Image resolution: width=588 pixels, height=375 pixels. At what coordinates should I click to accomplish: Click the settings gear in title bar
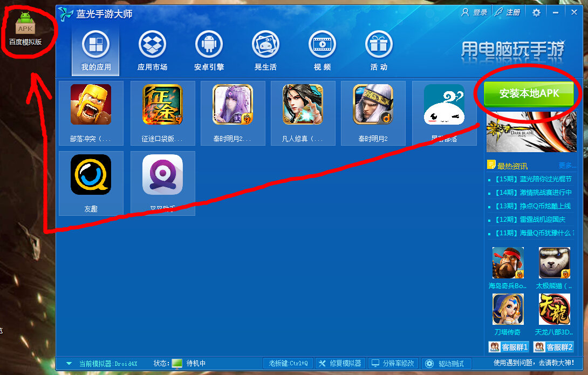pyautogui.click(x=536, y=12)
